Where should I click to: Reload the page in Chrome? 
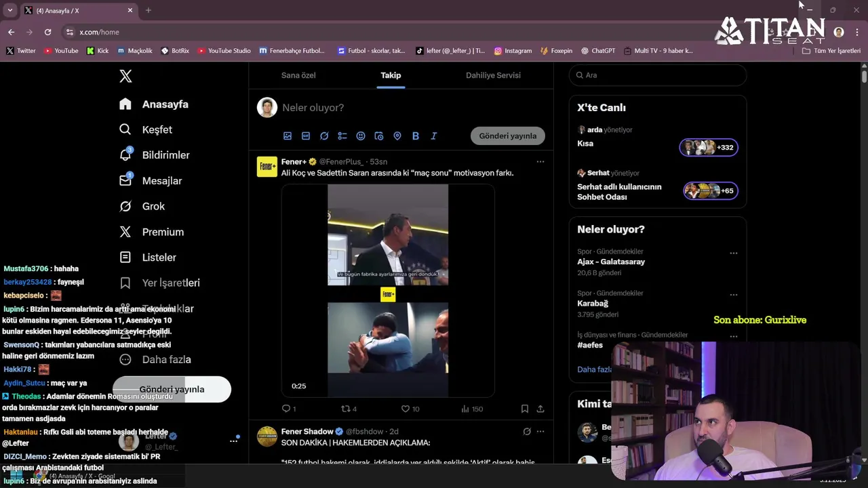pos(47,32)
